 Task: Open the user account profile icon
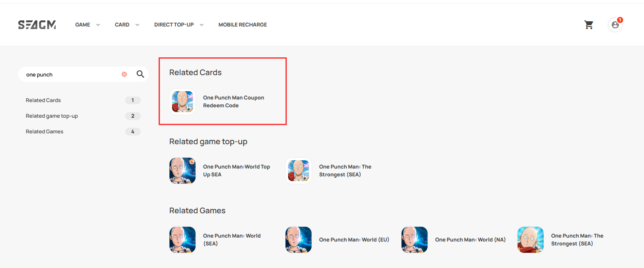tap(615, 25)
